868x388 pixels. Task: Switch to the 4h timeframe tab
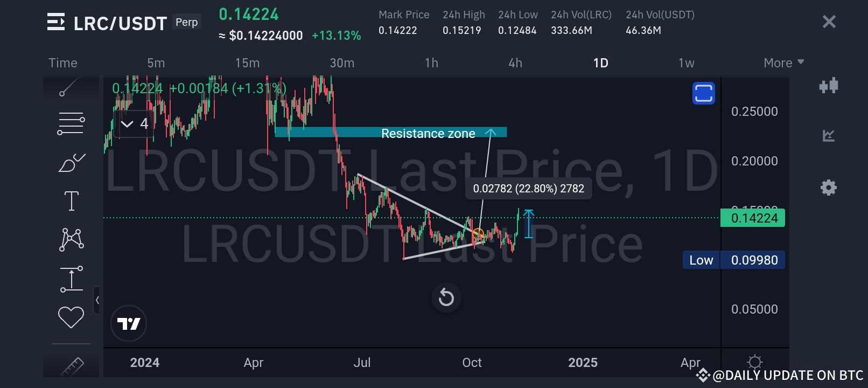pos(515,63)
